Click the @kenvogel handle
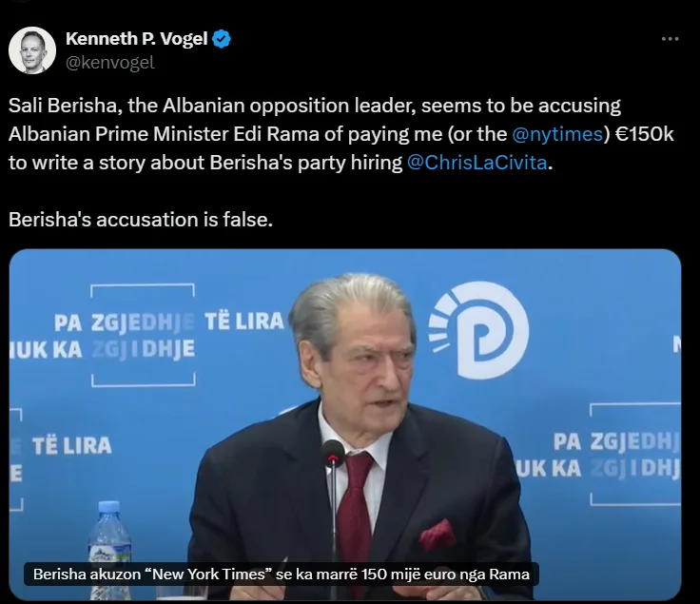The image size is (700, 604). point(110,63)
